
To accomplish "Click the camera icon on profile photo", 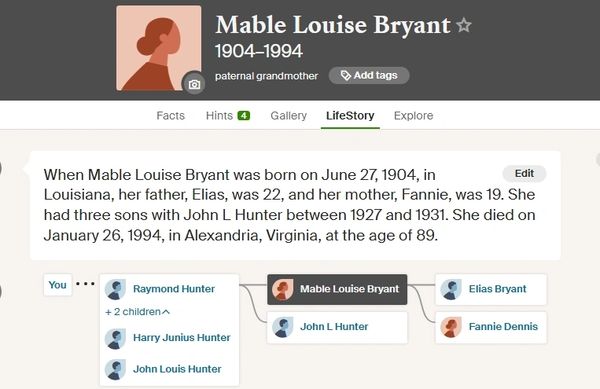I will tap(194, 84).
